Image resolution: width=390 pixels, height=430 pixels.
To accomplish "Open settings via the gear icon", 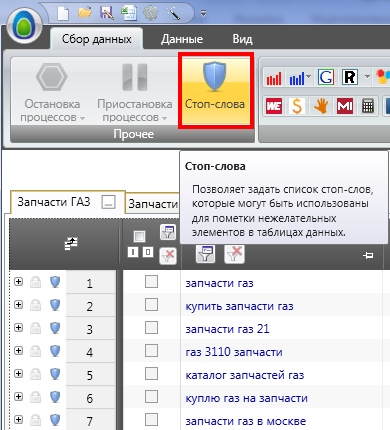I will tap(151, 13).
